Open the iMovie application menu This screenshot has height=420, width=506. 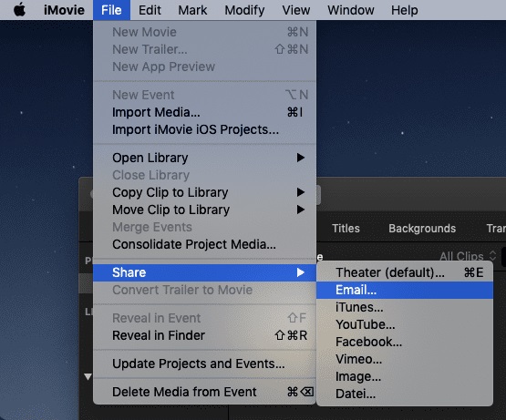pyautogui.click(x=64, y=10)
